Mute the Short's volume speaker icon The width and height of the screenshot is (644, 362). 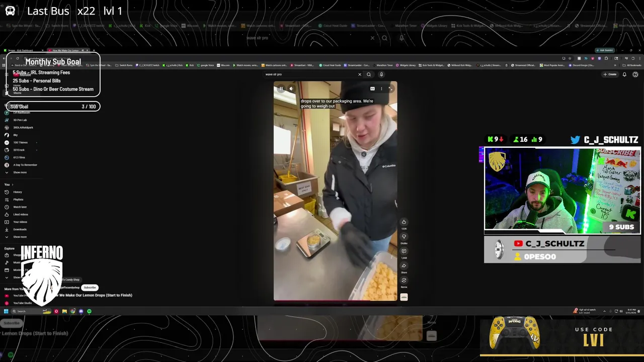[291, 89]
